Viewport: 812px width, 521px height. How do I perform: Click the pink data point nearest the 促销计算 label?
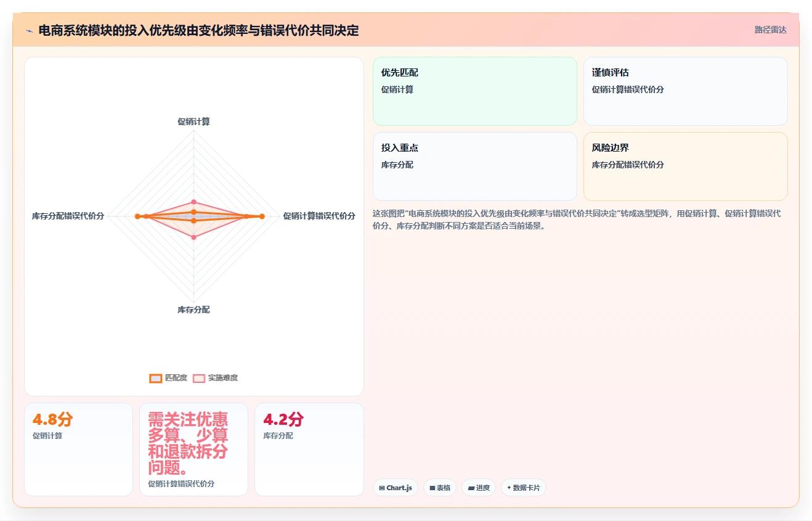pyautogui.click(x=193, y=202)
